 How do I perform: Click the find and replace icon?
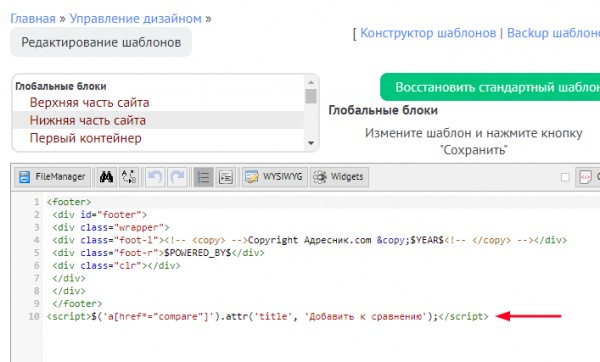coord(129,177)
